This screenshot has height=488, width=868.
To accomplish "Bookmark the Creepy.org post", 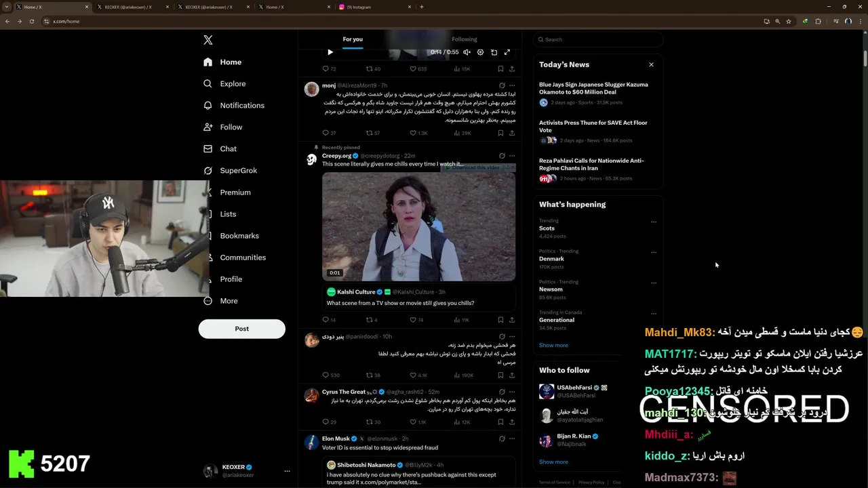I will pyautogui.click(x=500, y=320).
